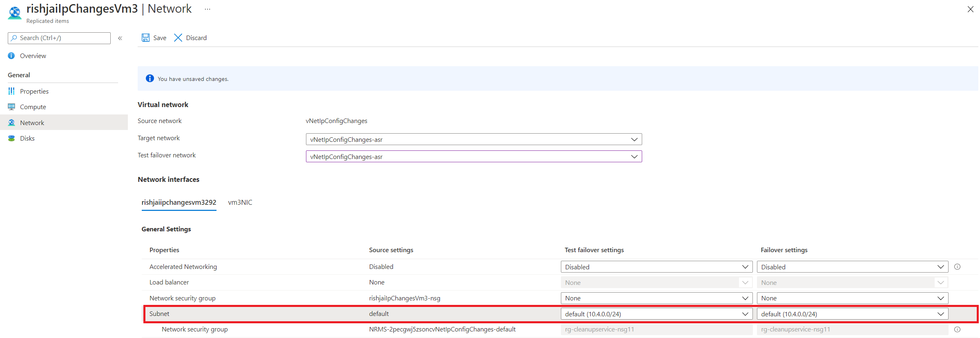Click the Target network label
The height and width of the screenshot is (338, 980).
[158, 138]
